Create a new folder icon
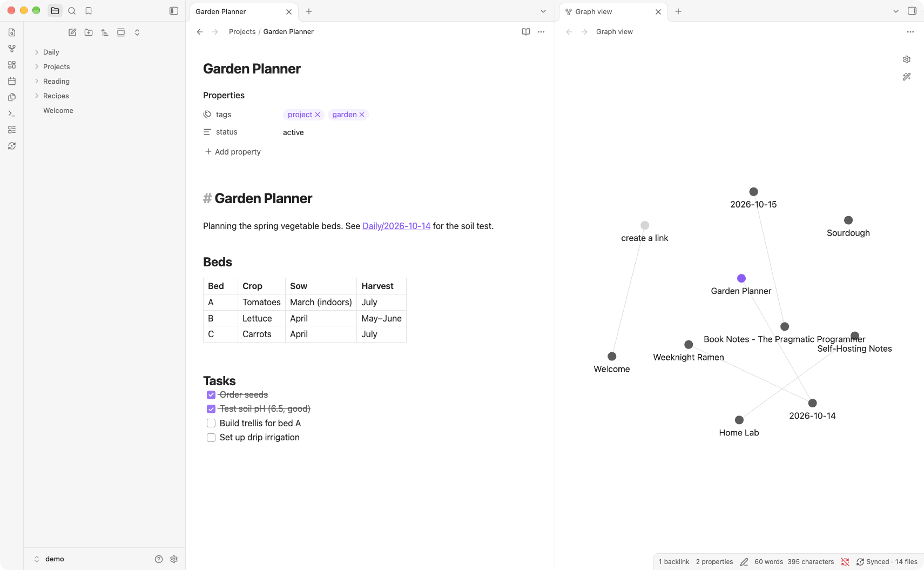 (89, 32)
